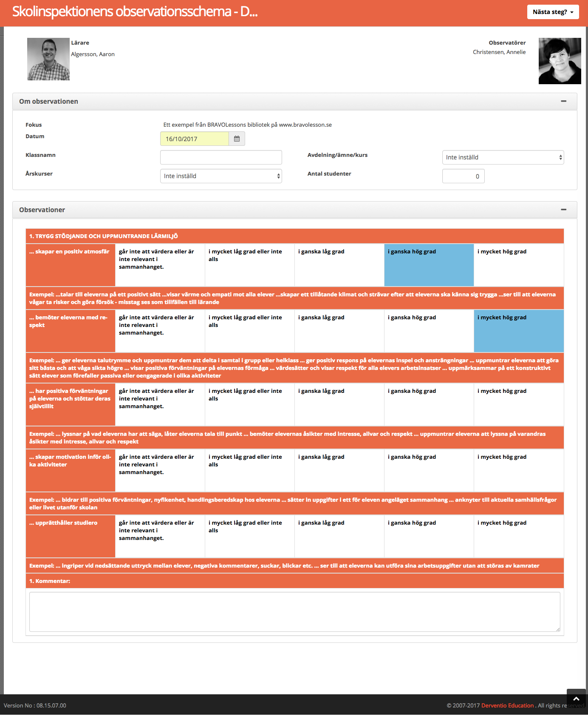Select 'går inte att värdera' for upprätthåller studiero

tap(160, 536)
